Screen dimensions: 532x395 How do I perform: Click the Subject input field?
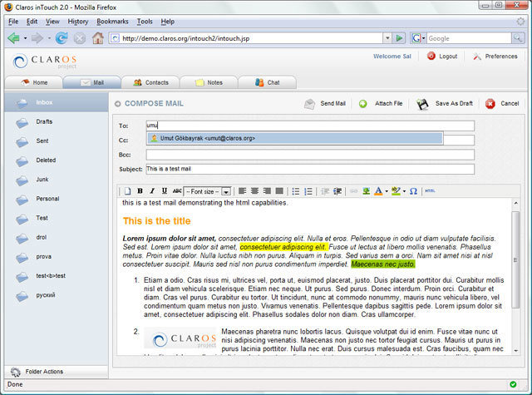[x=310, y=169]
